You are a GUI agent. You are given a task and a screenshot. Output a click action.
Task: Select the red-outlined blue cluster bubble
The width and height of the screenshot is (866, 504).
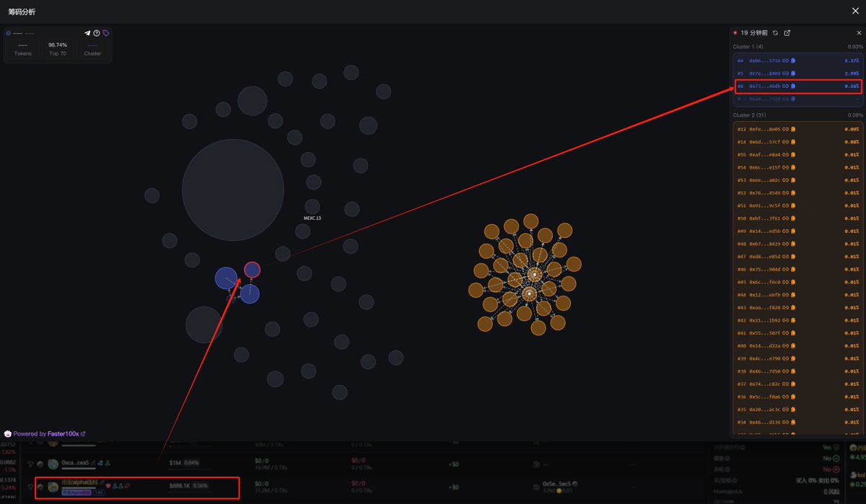click(252, 270)
